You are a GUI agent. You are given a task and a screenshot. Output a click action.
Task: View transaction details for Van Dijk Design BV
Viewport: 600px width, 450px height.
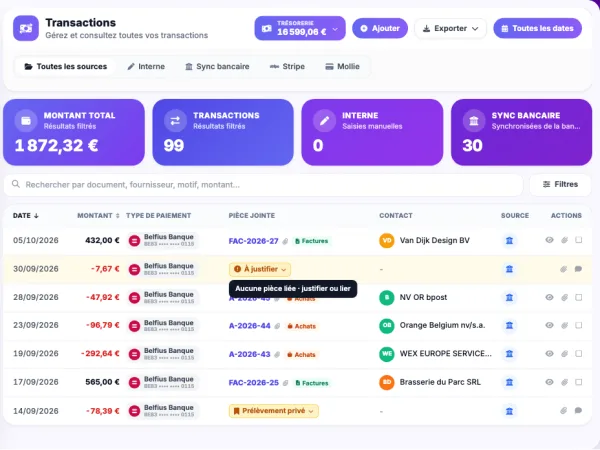pyautogui.click(x=549, y=240)
